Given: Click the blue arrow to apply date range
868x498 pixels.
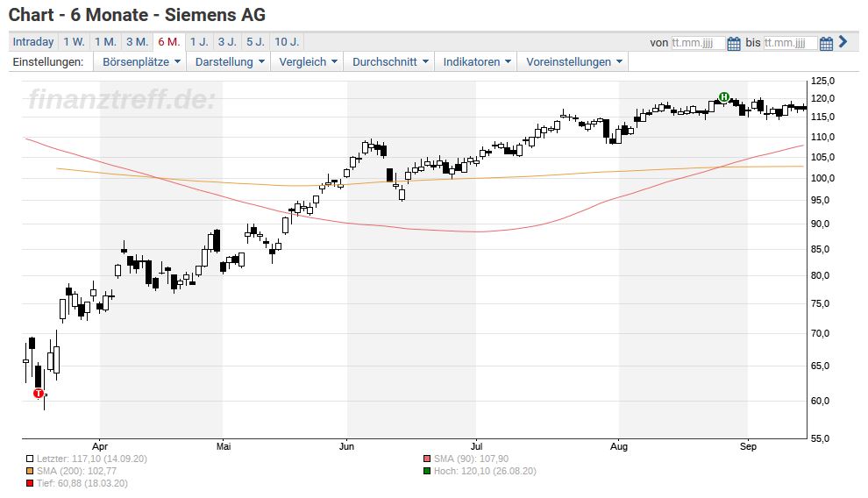Looking at the screenshot, I should click(x=843, y=41).
